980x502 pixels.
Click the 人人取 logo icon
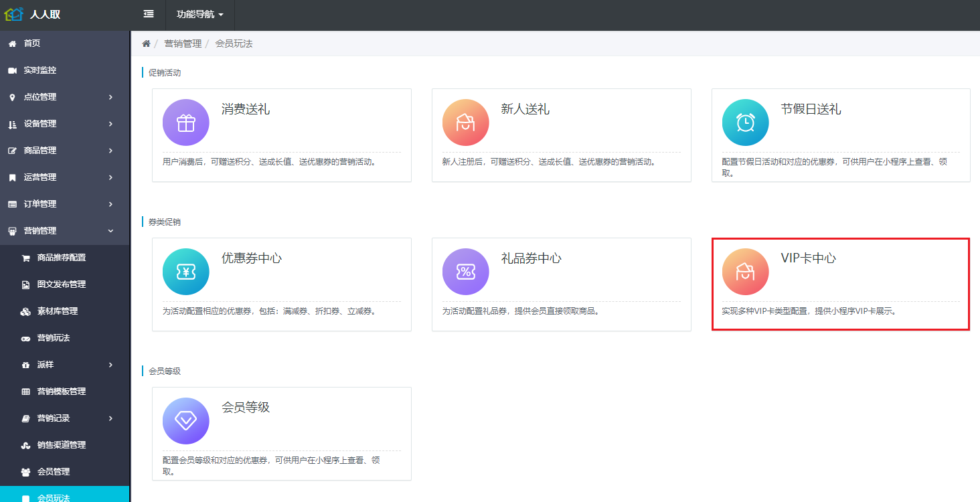(14, 13)
